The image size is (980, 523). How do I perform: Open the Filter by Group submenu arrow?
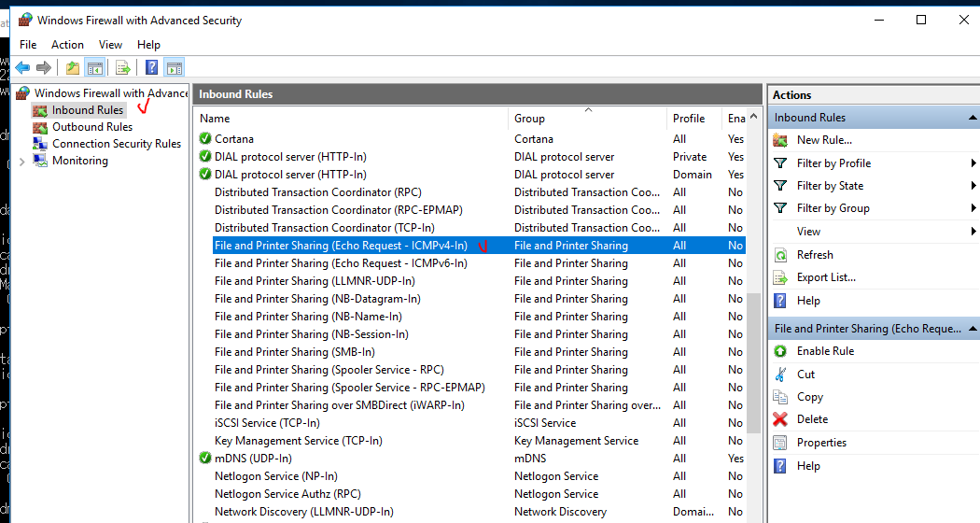(x=973, y=208)
